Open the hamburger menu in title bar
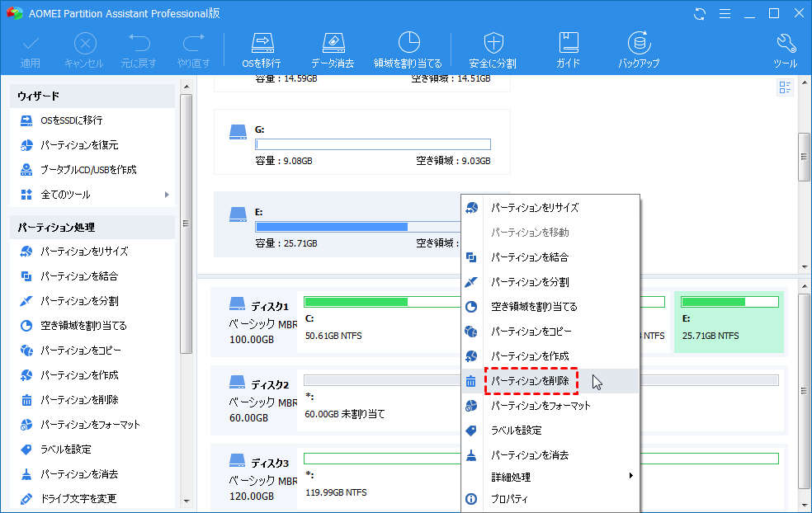Screen dimensions: 812x513 pos(725,14)
